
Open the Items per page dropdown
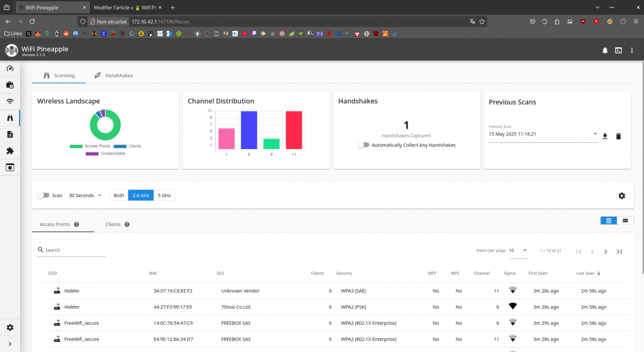pos(518,251)
